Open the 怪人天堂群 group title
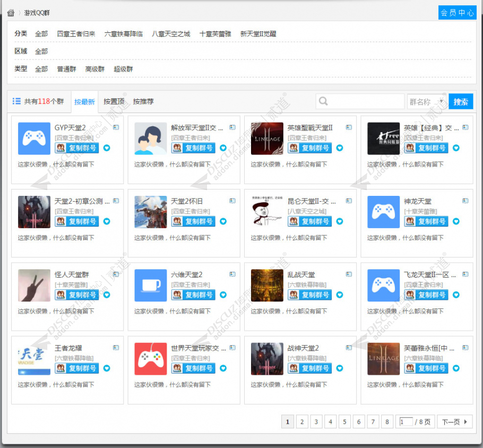This screenshot has width=483, height=448. coord(72,274)
